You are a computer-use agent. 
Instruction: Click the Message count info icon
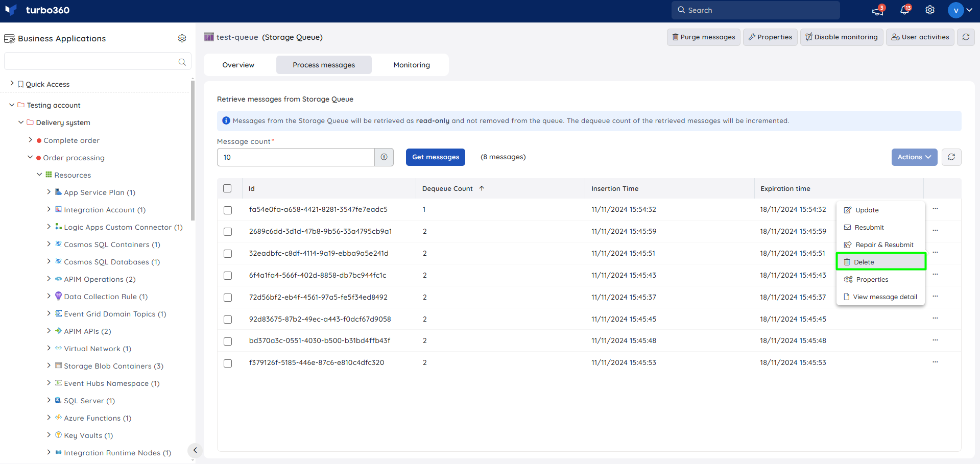[x=384, y=157]
